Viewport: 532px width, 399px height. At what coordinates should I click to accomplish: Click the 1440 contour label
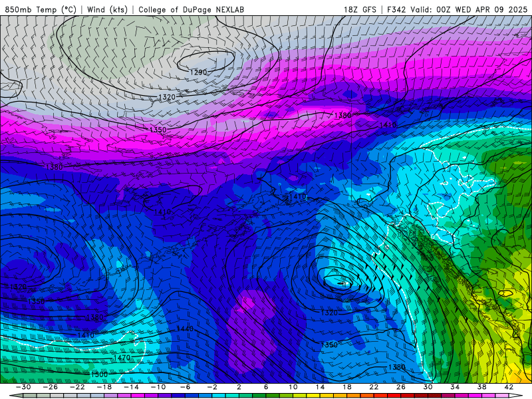(x=185, y=329)
